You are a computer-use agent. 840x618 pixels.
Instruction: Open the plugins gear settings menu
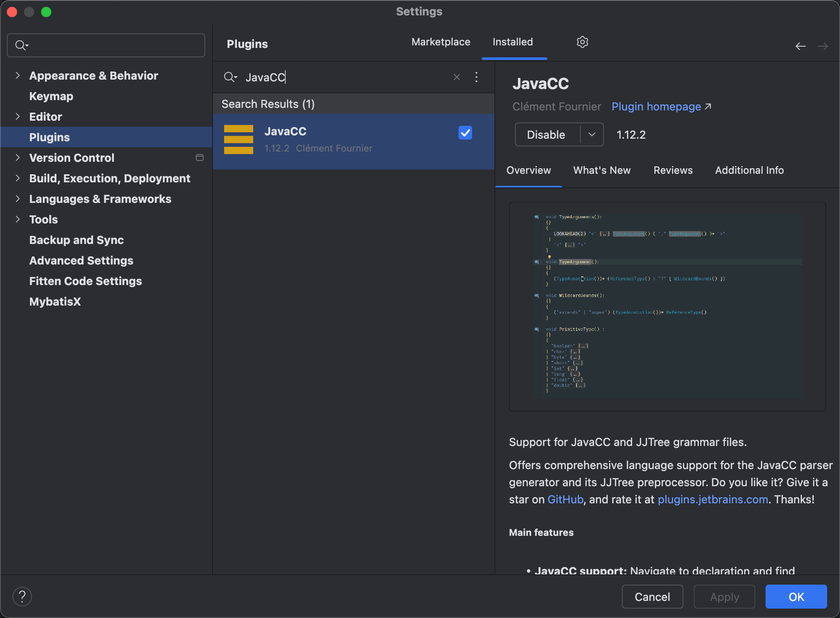[582, 42]
